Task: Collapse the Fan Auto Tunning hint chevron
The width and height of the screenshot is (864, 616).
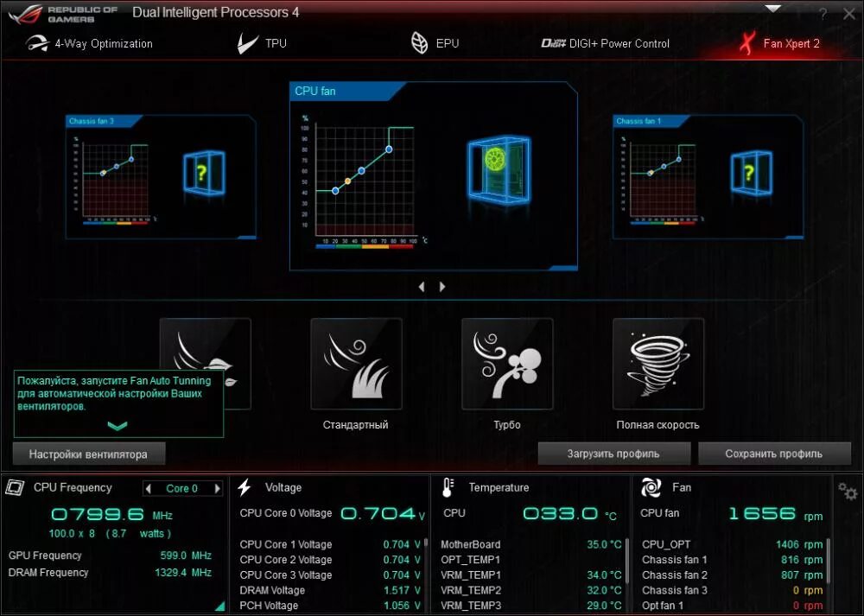Action: click(118, 425)
